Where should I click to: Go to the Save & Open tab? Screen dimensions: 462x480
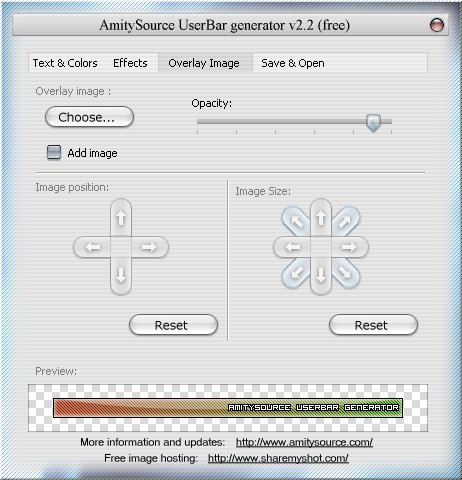tap(293, 63)
